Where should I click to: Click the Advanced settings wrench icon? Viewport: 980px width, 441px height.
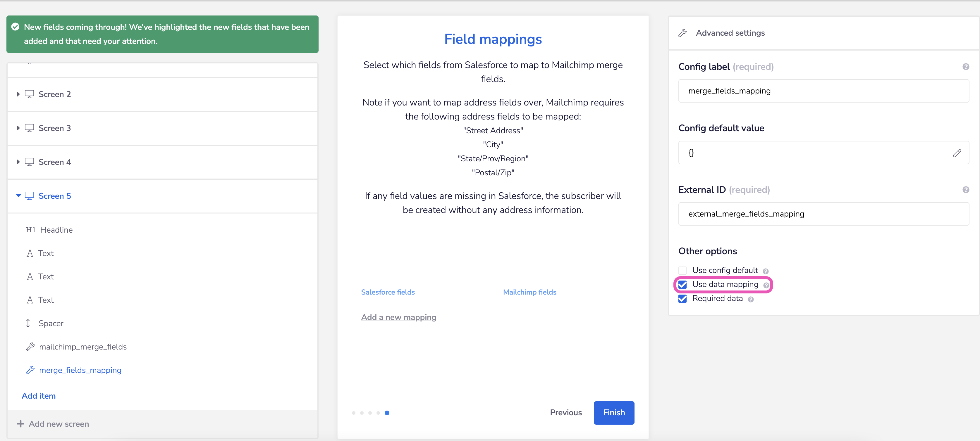(682, 33)
